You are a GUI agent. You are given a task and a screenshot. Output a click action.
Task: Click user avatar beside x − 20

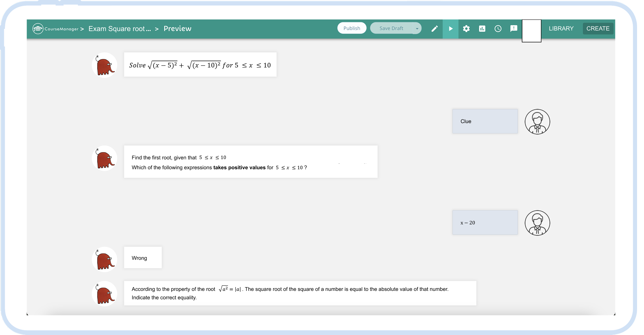(537, 223)
